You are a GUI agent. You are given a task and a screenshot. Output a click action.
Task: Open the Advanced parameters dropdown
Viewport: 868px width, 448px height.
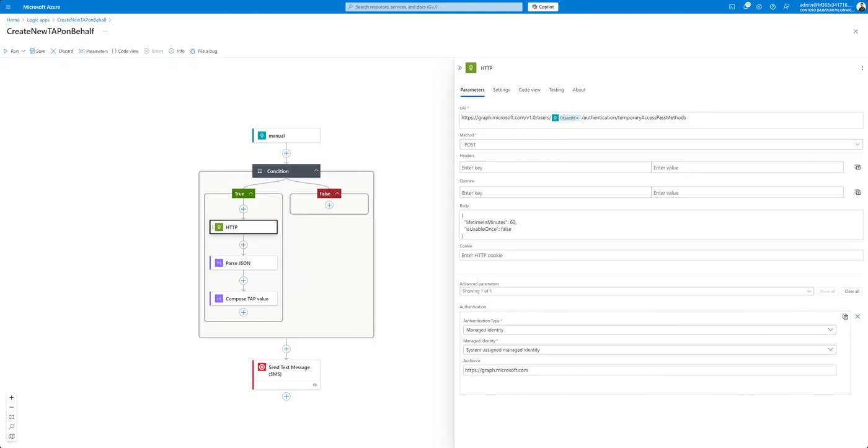click(x=637, y=291)
